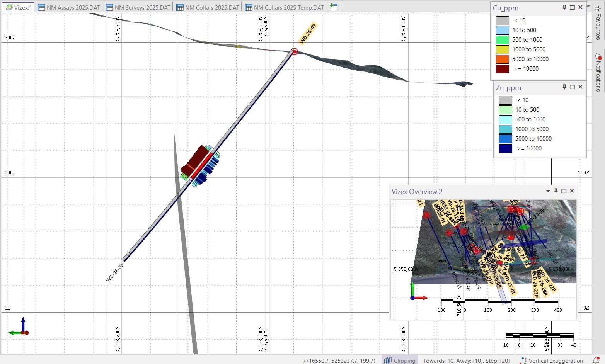Maximize the Cu_ppm legend panel

(572, 7)
